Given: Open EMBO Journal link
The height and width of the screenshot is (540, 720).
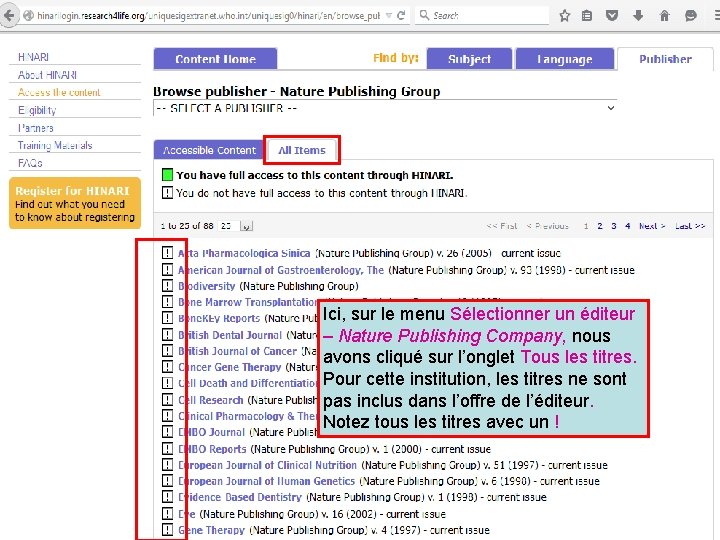Looking at the screenshot, I should [212, 432].
